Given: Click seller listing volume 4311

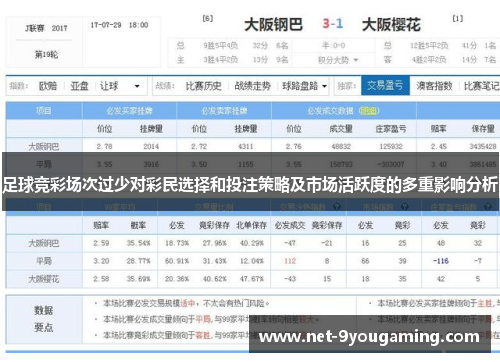Looking at the screenshot, I should (246, 146).
